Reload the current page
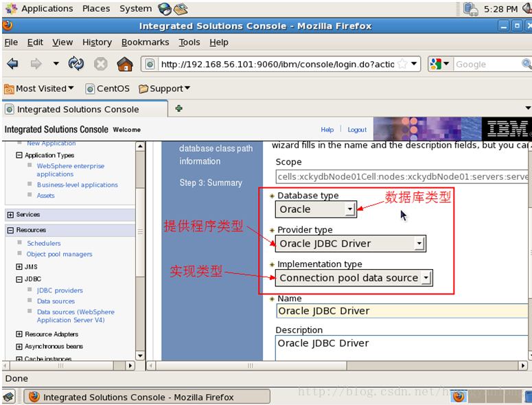The width and height of the screenshot is (532, 405). click(x=76, y=64)
